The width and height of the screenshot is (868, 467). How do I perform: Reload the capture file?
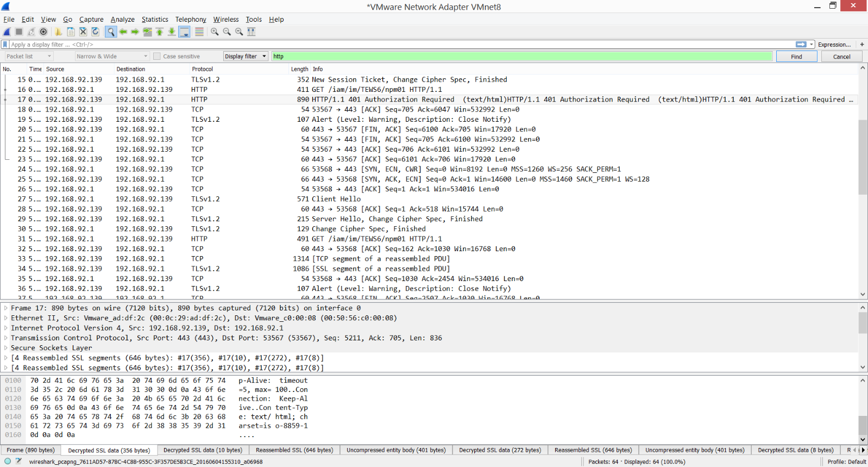96,32
